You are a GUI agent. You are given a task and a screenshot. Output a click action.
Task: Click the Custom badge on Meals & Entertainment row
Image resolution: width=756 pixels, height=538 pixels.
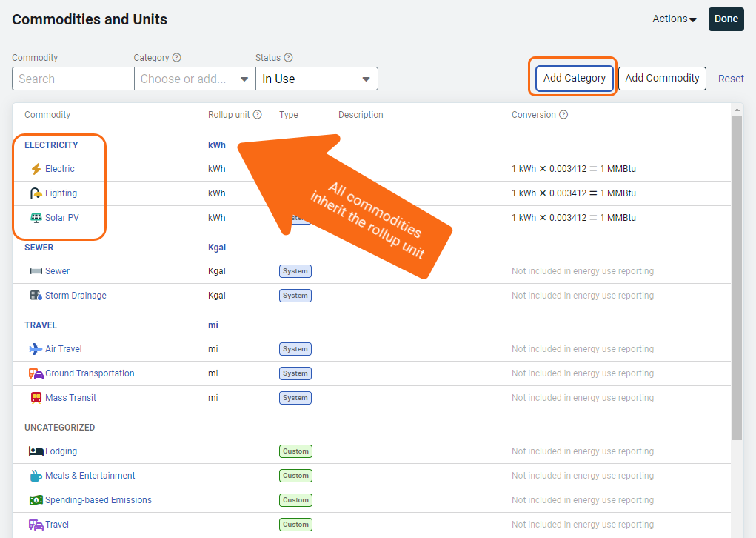295,476
